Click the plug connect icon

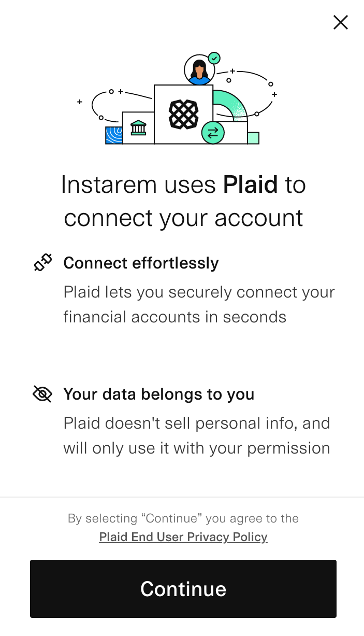pos(43,263)
